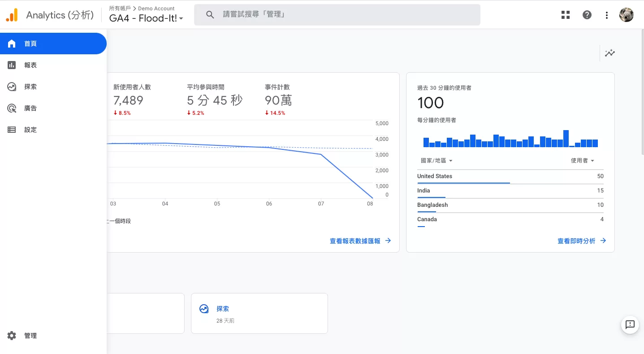Open the three-dot more options menu
Image resolution: width=644 pixels, height=354 pixels.
click(607, 15)
